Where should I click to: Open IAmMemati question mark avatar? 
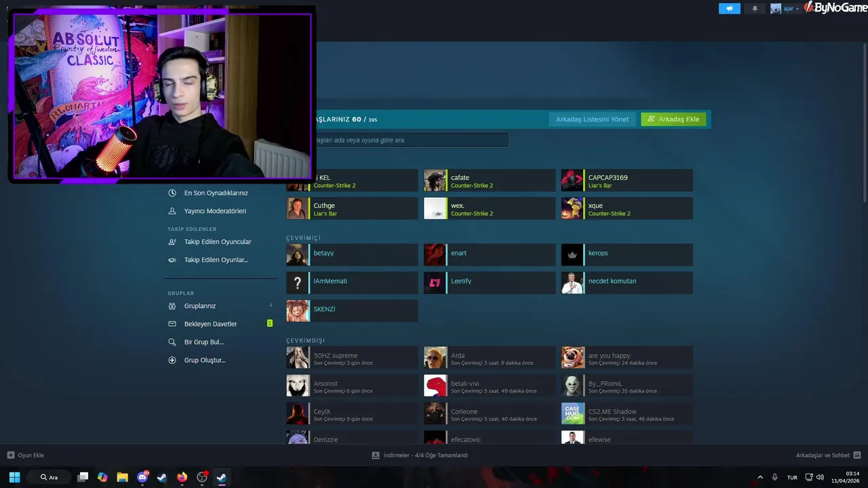(x=298, y=283)
